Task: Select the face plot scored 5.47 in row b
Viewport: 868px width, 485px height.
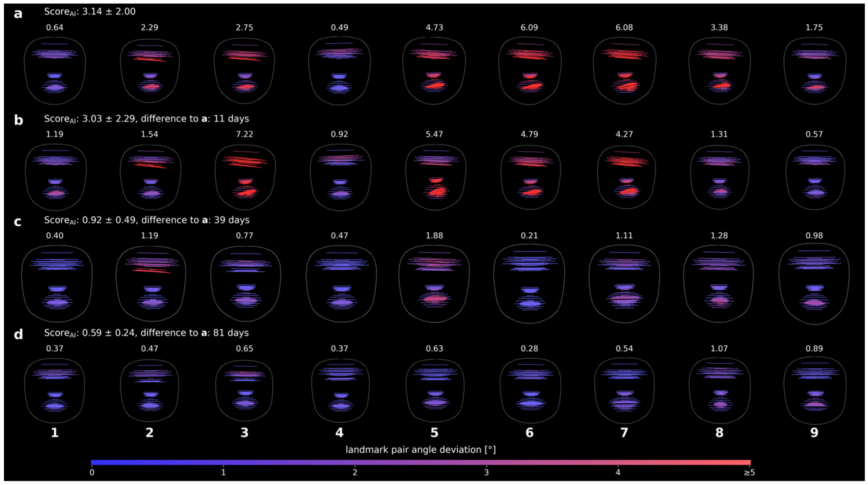Action: pyautogui.click(x=435, y=177)
